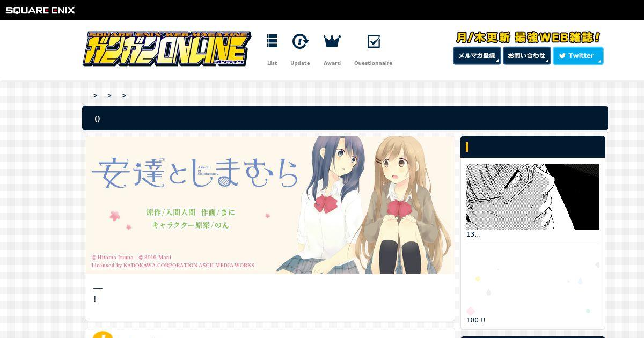This screenshot has height=338, width=644.
Task: Click the Update refresh icon
Action: click(x=300, y=41)
